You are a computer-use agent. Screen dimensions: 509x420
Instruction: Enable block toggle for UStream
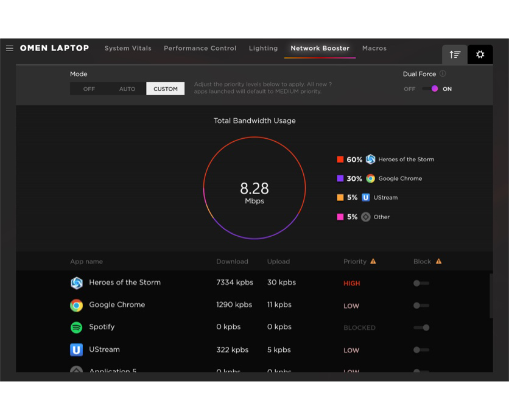(x=421, y=350)
